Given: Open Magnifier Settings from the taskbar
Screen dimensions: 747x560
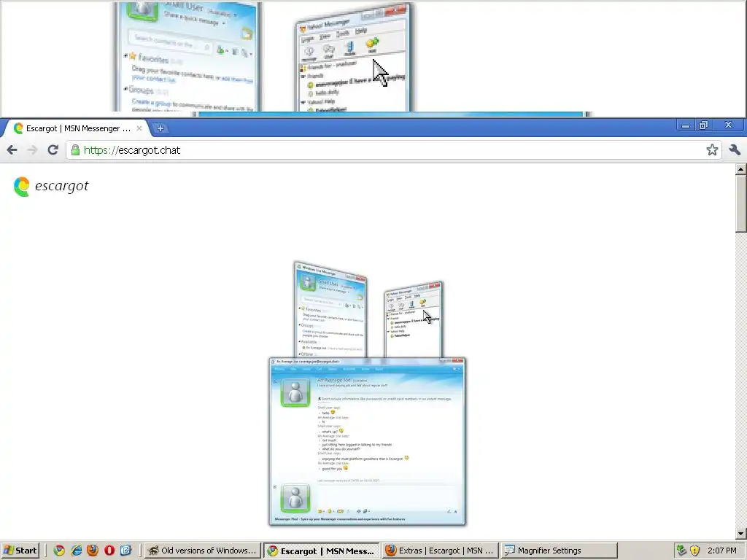Looking at the screenshot, I should [559, 551].
